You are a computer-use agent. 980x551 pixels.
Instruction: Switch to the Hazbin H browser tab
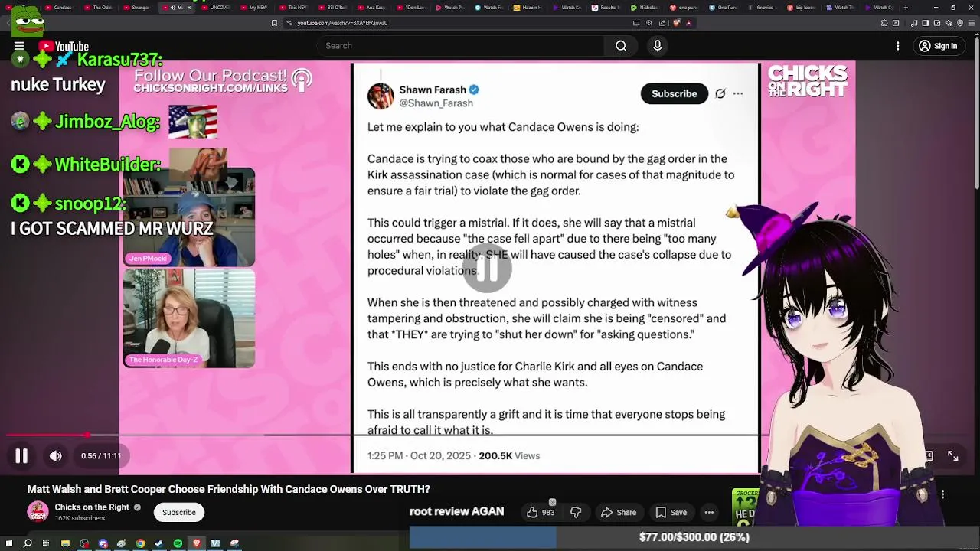528,8
